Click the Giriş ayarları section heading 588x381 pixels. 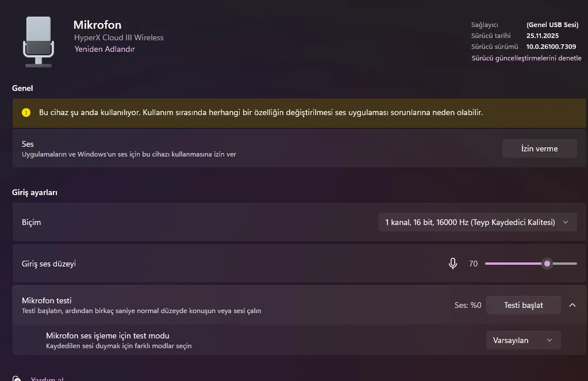click(34, 192)
